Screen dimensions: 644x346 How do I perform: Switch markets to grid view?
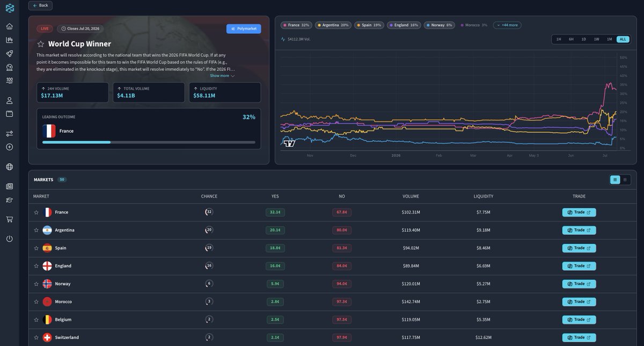pyautogui.click(x=625, y=179)
